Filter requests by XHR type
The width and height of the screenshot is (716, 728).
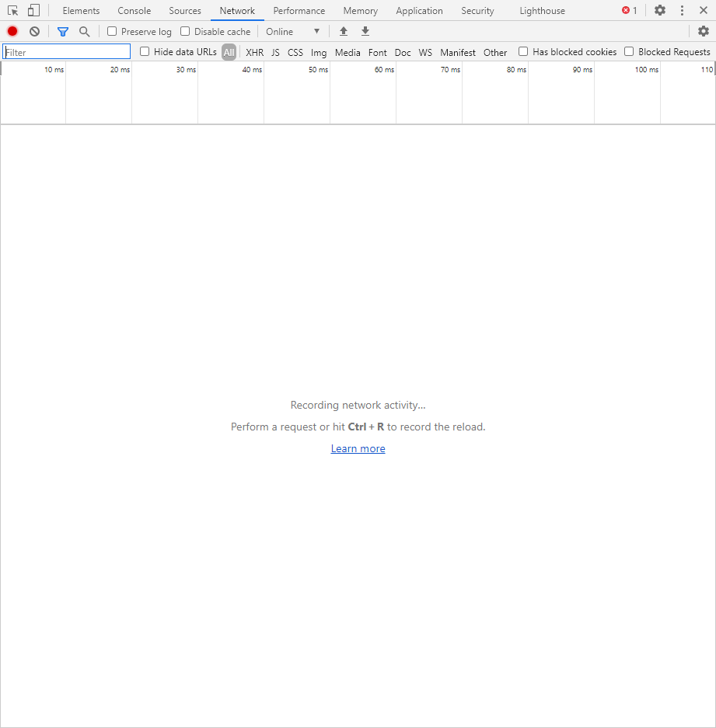coord(254,53)
